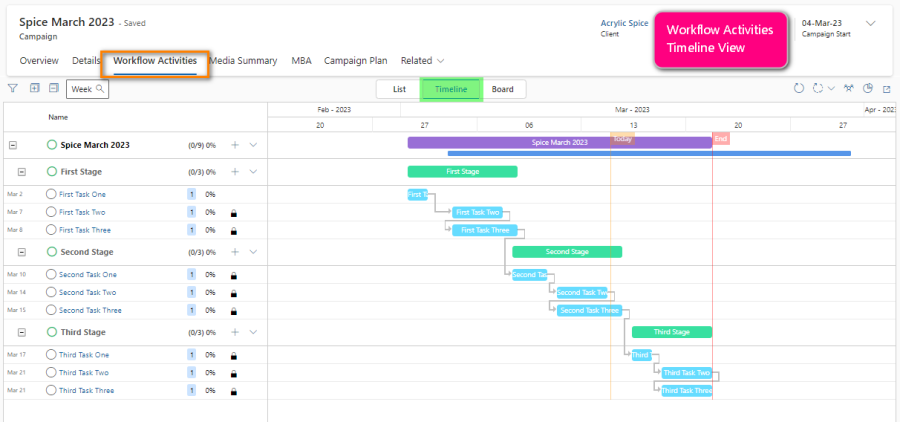This screenshot has height=422, width=900.
Task: Switch to Board view
Action: (502, 89)
